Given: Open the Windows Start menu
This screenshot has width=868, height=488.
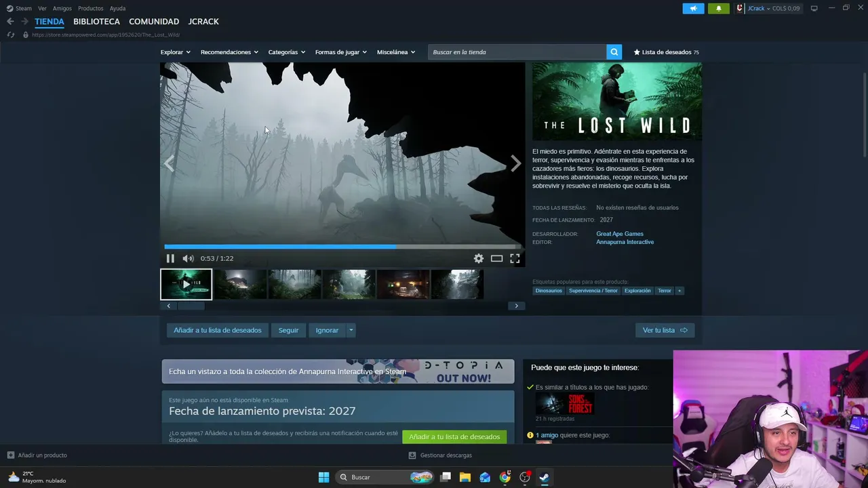Looking at the screenshot, I should pos(323,477).
